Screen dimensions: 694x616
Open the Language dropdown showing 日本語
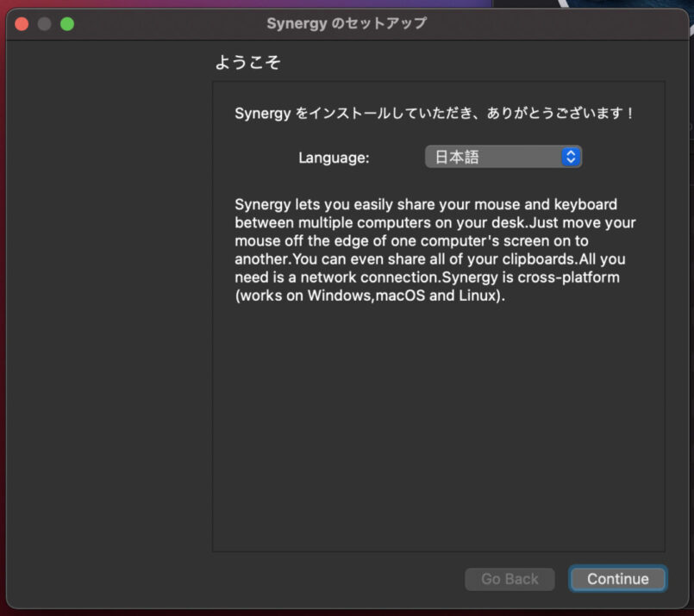[503, 157]
